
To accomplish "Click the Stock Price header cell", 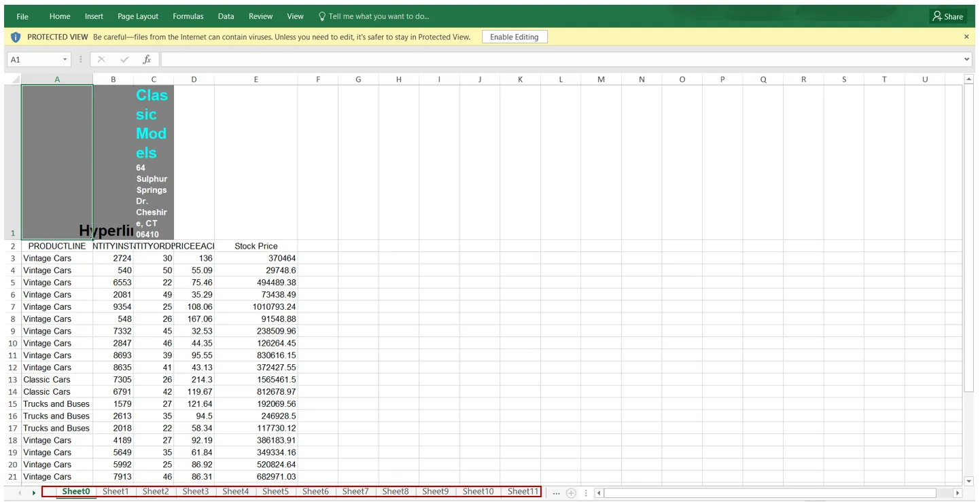I will click(256, 246).
